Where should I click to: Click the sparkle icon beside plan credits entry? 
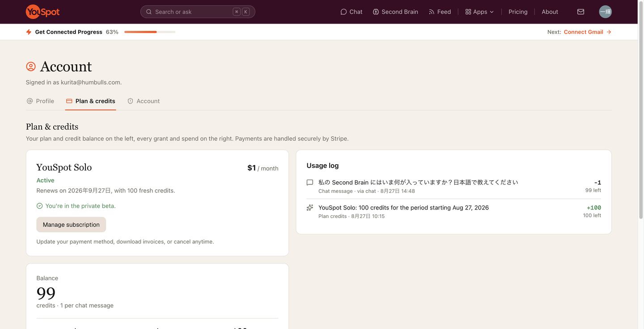(309, 208)
